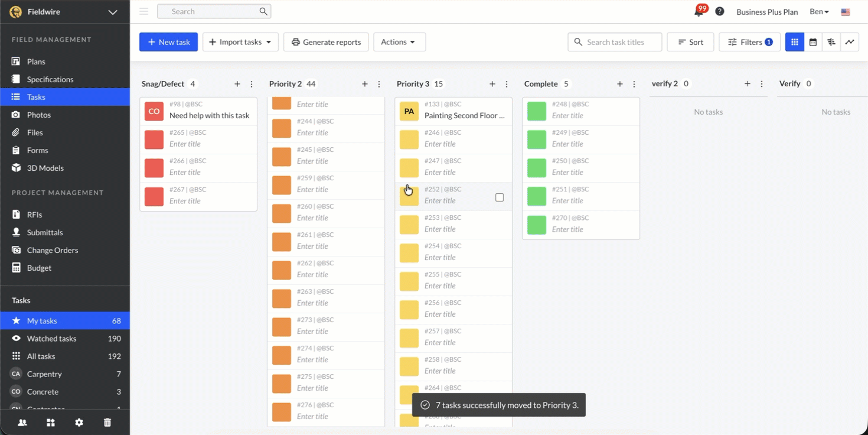Expand the Fieldwire project switcher
The image size is (868, 435).
coord(113,12)
